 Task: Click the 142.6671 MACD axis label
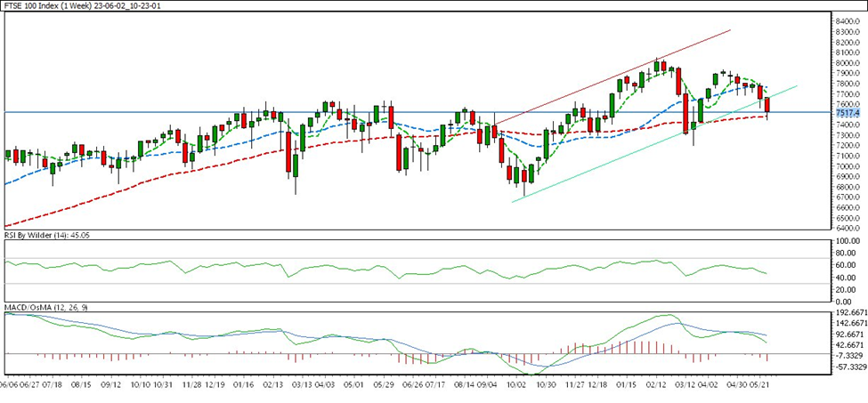849,324
